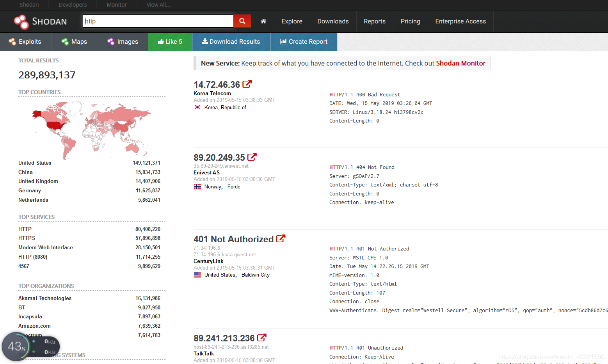Filter by United Kingdom country
Viewport: 608px width, 364px height.
pyautogui.click(x=38, y=181)
